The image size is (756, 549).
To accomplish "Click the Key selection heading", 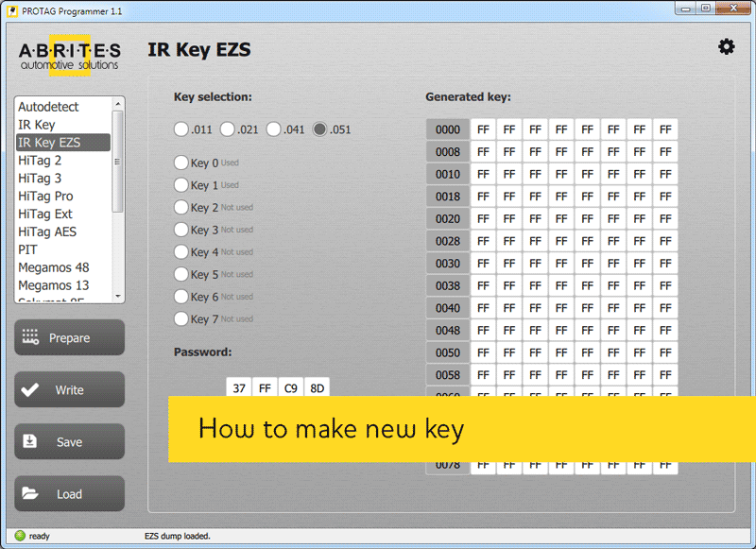I will tap(213, 97).
